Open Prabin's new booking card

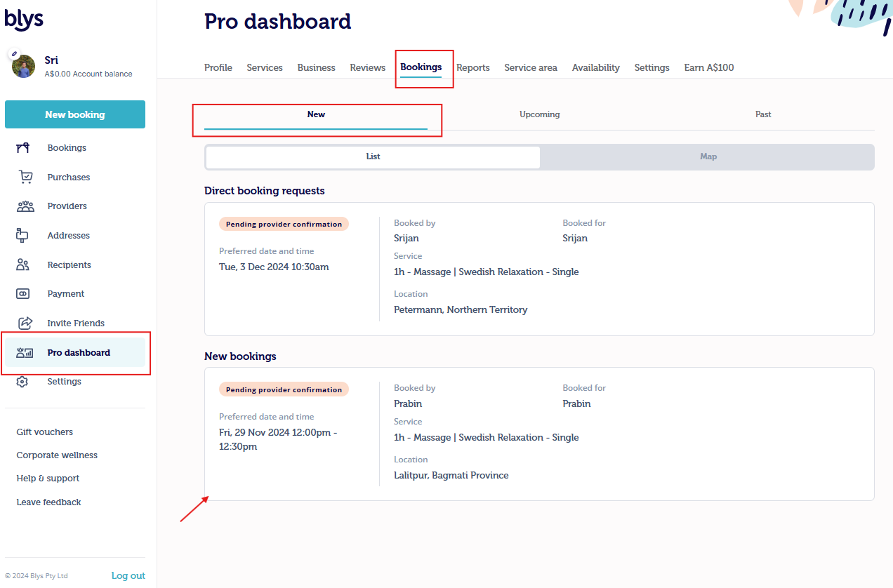coord(539,434)
